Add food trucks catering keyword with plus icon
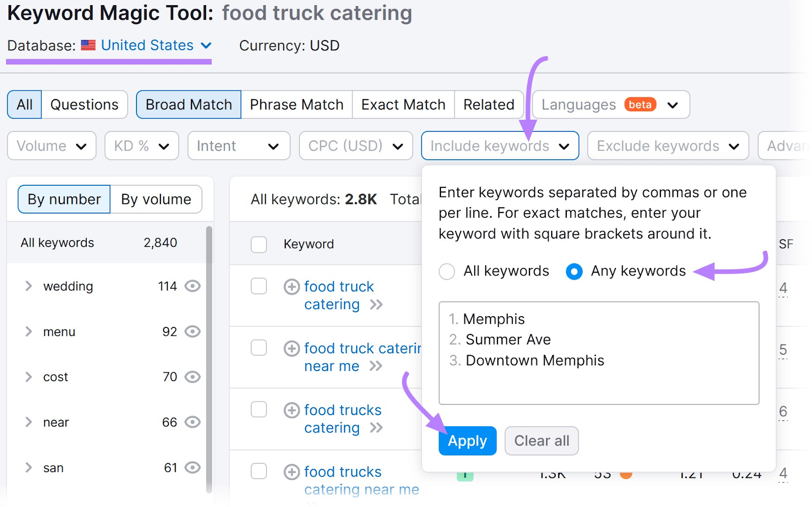The image size is (812, 507). pyautogui.click(x=291, y=410)
